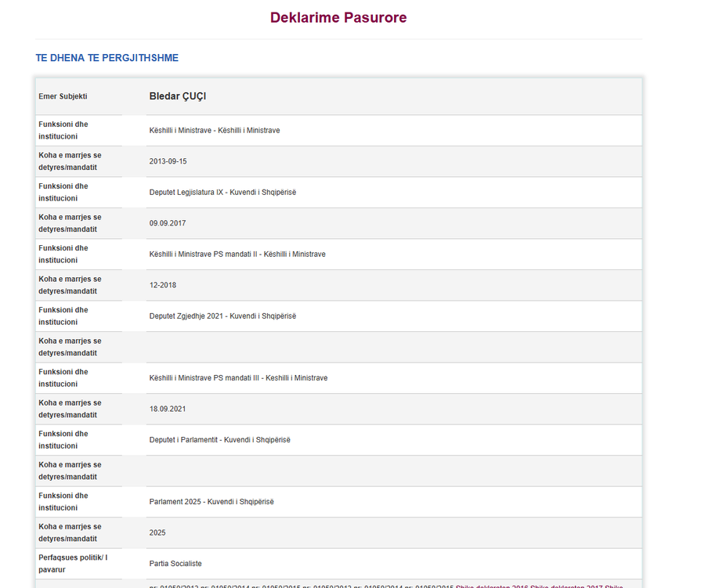This screenshot has width=705, height=588.
Task: Select 'Këshilli i Ministrave PS mandati II' entry
Action: [x=237, y=254]
